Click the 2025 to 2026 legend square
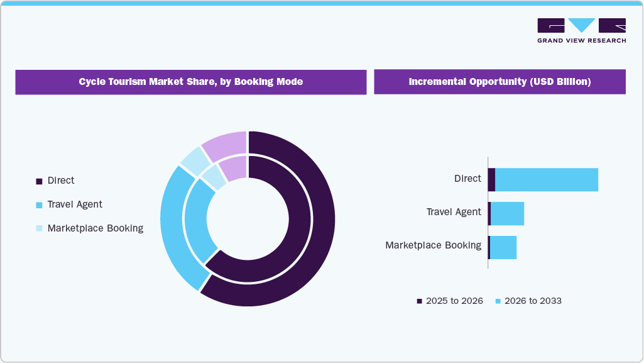644x363 pixels. click(418, 301)
